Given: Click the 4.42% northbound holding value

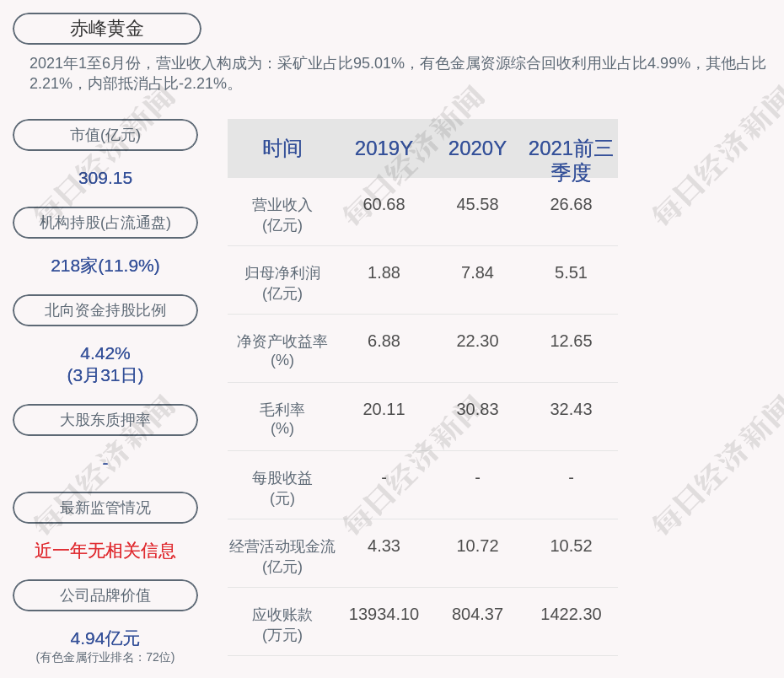Looking at the screenshot, I should click(105, 353).
